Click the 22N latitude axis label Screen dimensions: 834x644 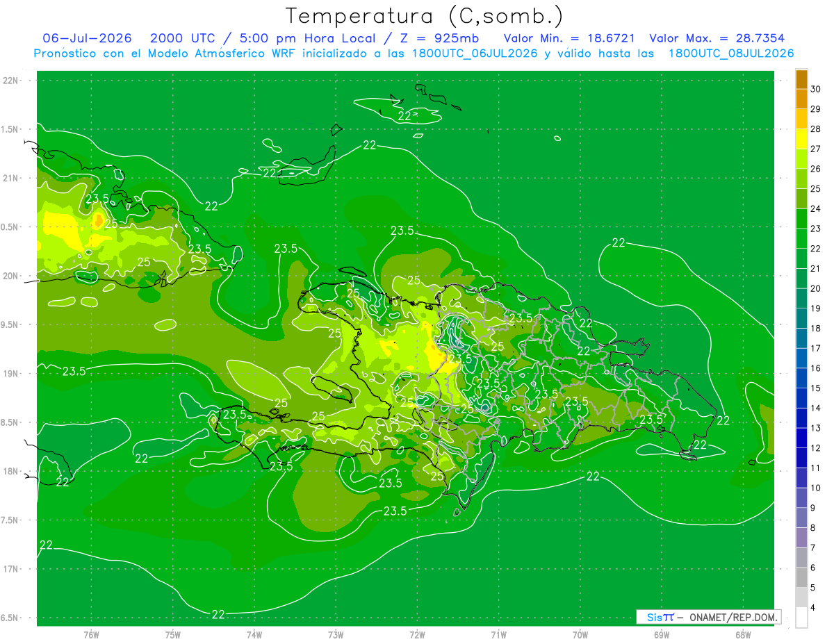pyautogui.click(x=11, y=81)
